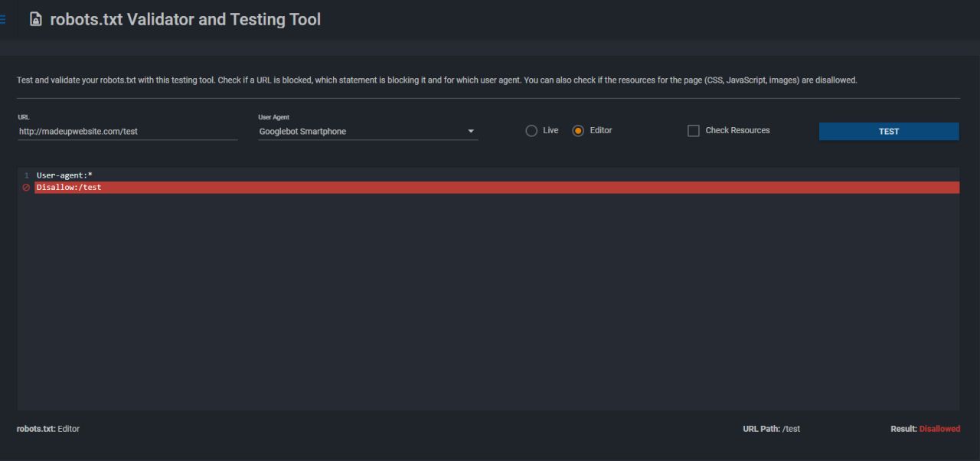Select the Live radio button
This screenshot has height=461, width=980.
tap(531, 131)
